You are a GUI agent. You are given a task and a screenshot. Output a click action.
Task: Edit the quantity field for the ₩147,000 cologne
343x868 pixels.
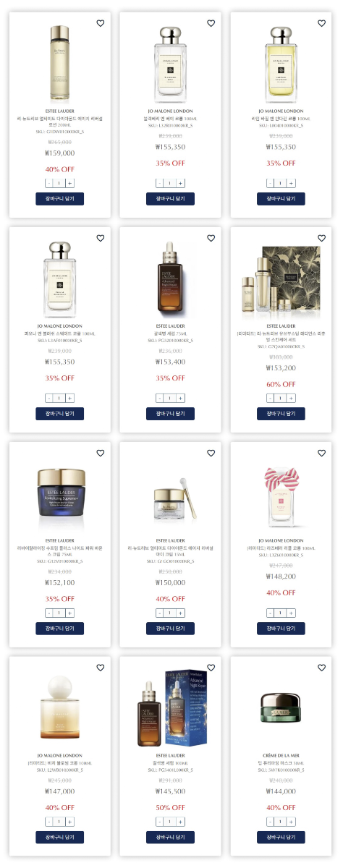pyautogui.click(x=59, y=821)
